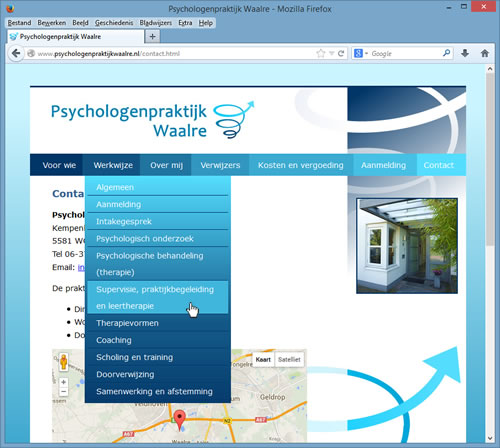This screenshot has width=500, height=448.
Task: Open the Over mij navigation item
Action: (x=166, y=165)
